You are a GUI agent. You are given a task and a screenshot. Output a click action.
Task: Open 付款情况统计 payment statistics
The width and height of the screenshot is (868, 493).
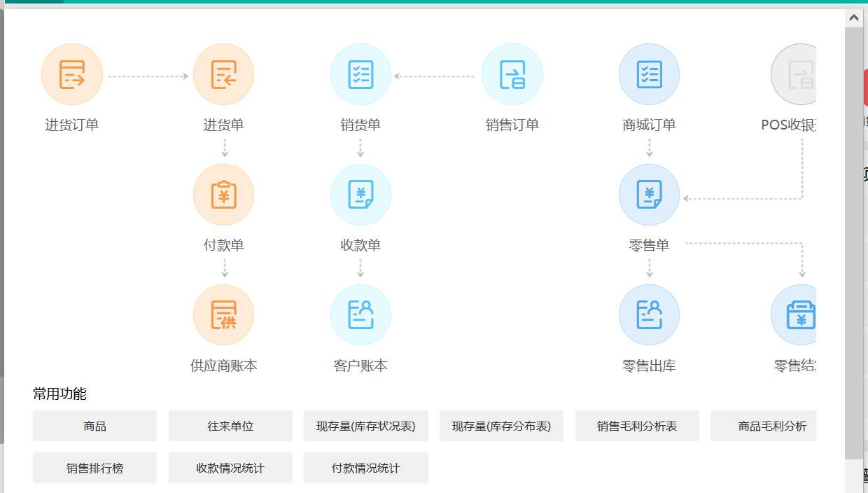pos(366,468)
